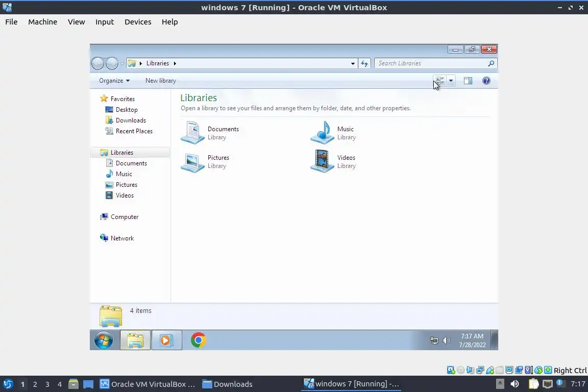Click the Windows Start orb

104,340
